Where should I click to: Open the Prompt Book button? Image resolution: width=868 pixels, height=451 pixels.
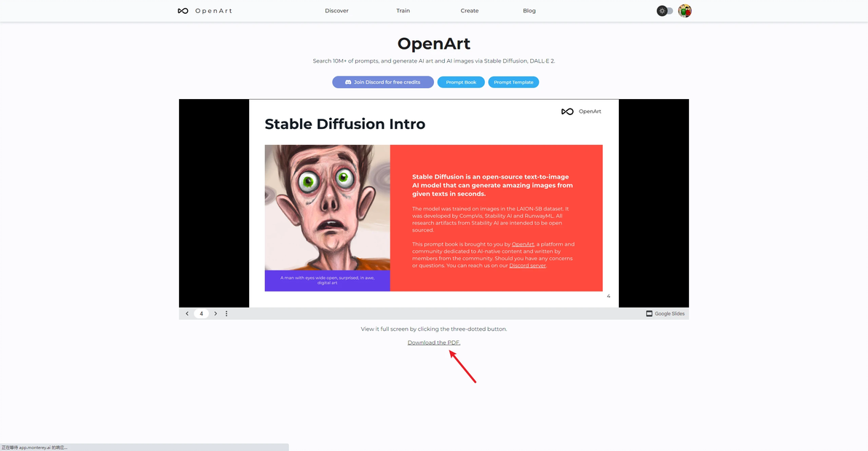(461, 82)
